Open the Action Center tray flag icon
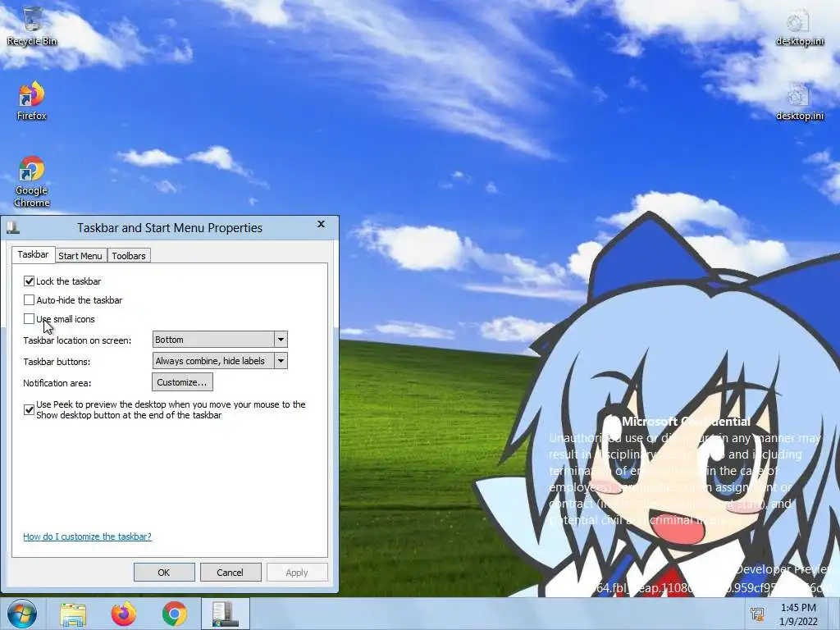Image resolution: width=840 pixels, height=630 pixels. (757, 614)
